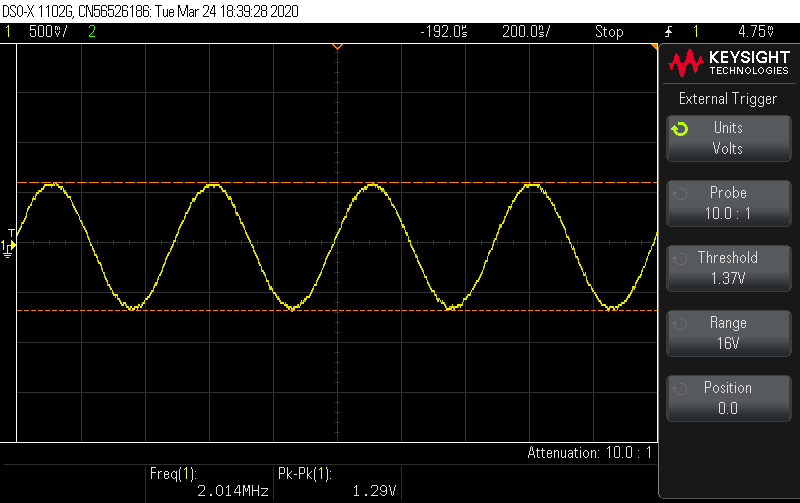Click the yellow trigger source 1 indicator

click(695, 32)
